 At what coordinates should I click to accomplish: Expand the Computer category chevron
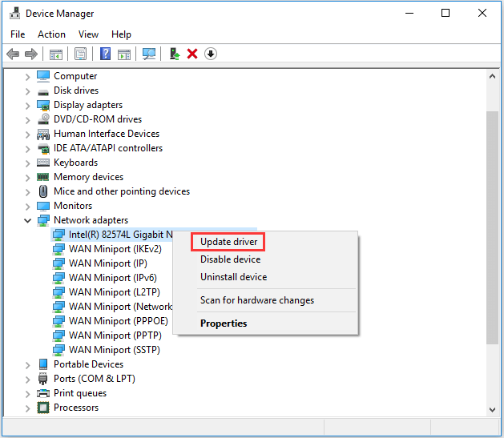[x=27, y=77]
